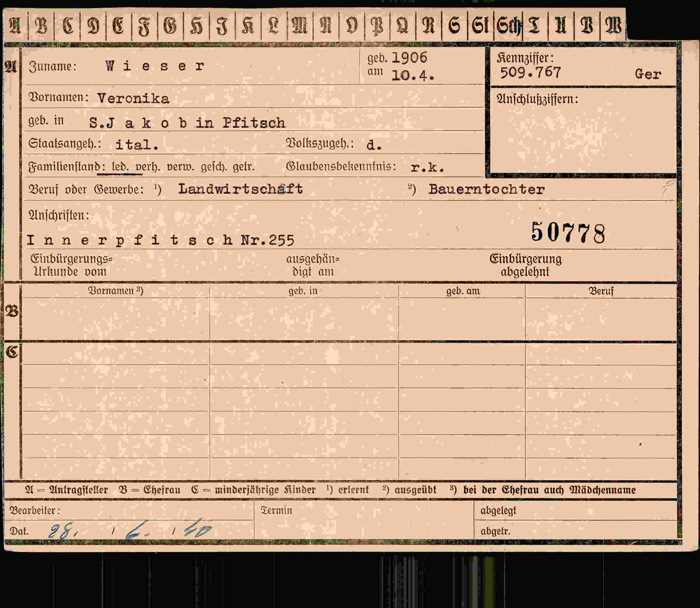Click the Kennziffer value '509.767'
The image size is (700, 608).
tap(531, 72)
